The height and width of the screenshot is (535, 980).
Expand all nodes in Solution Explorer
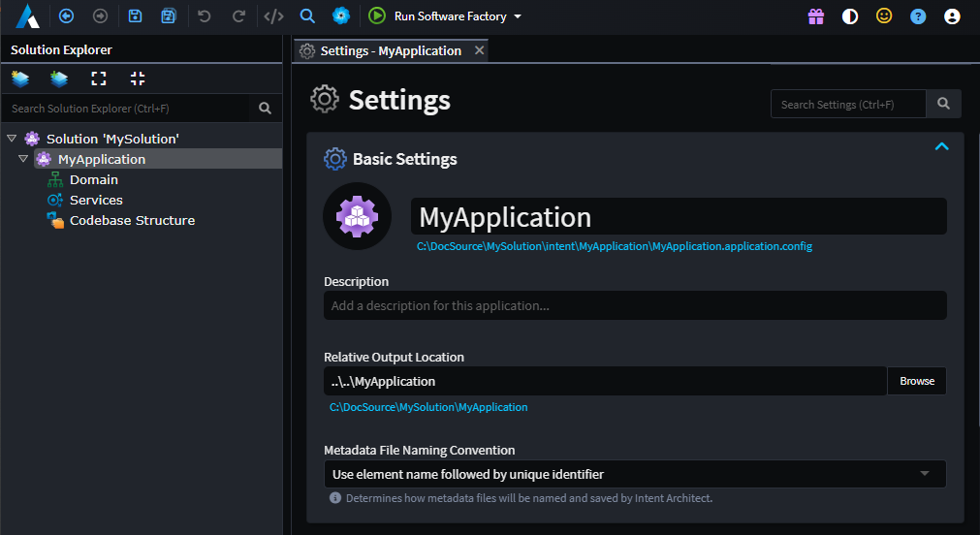tap(99, 79)
